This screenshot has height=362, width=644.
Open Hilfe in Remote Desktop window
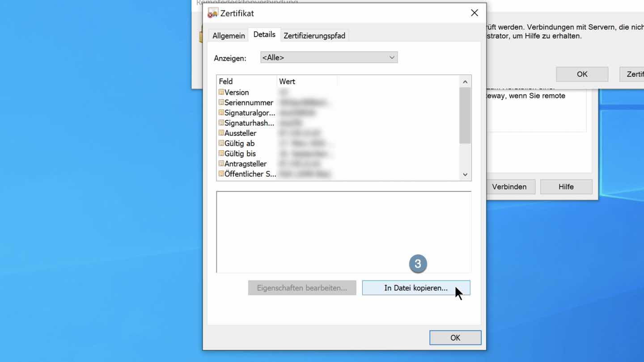[x=566, y=187]
